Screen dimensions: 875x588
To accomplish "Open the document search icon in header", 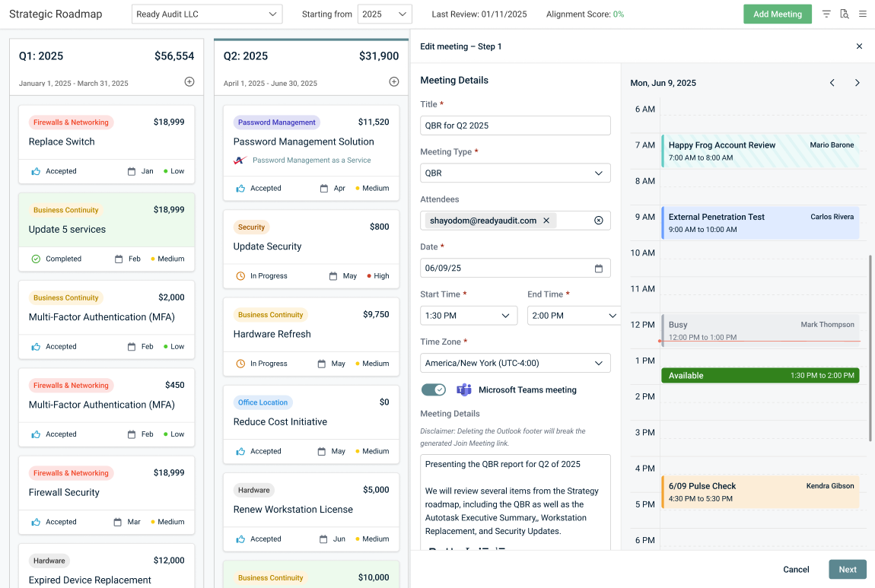I will click(845, 14).
